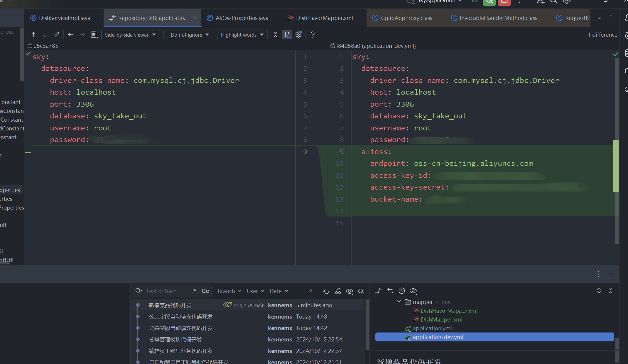Click the revert changes icon
Image resolution: width=628 pixels, height=364 pixels.
[x=390, y=291]
